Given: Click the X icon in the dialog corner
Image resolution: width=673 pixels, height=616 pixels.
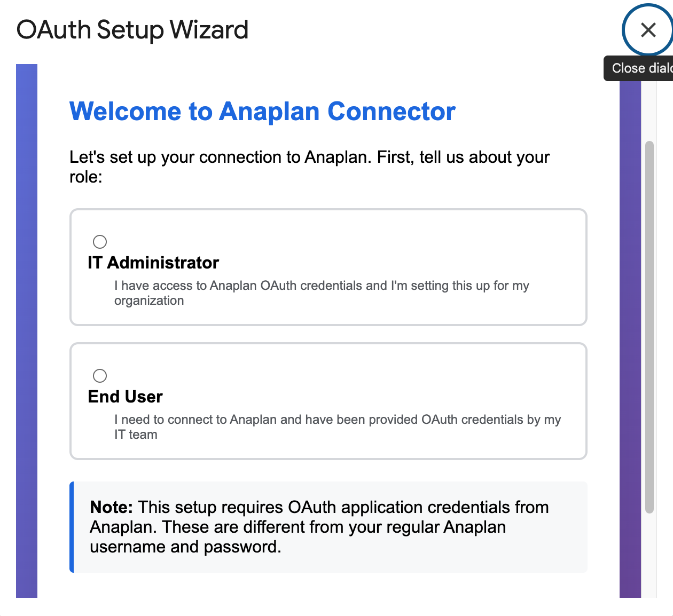Looking at the screenshot, I should (x=648, y=30).
